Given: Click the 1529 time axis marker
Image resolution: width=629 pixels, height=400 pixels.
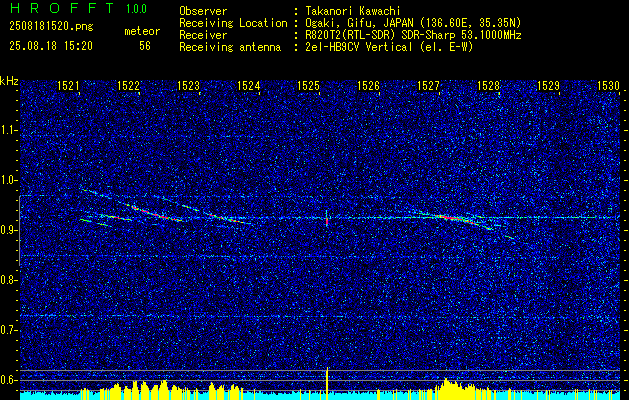Looking at the screenshot, I should pyautogui.click(x=548, y=86).
